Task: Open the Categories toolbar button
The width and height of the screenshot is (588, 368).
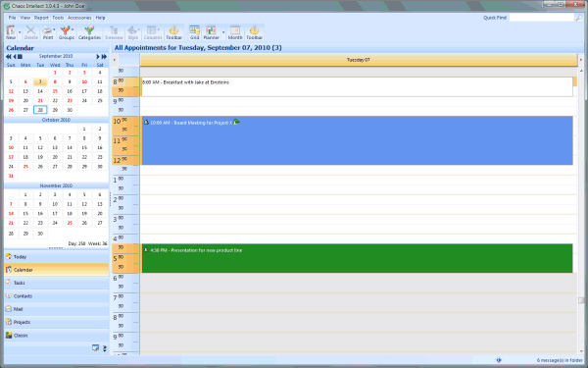Action: pos(89,32)
